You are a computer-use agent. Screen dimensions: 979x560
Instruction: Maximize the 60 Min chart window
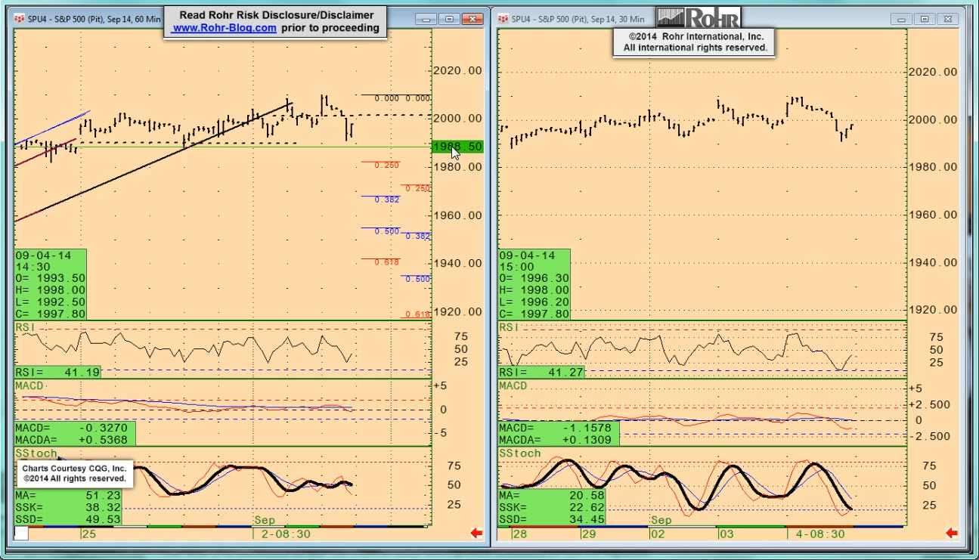tap(449, 19)
